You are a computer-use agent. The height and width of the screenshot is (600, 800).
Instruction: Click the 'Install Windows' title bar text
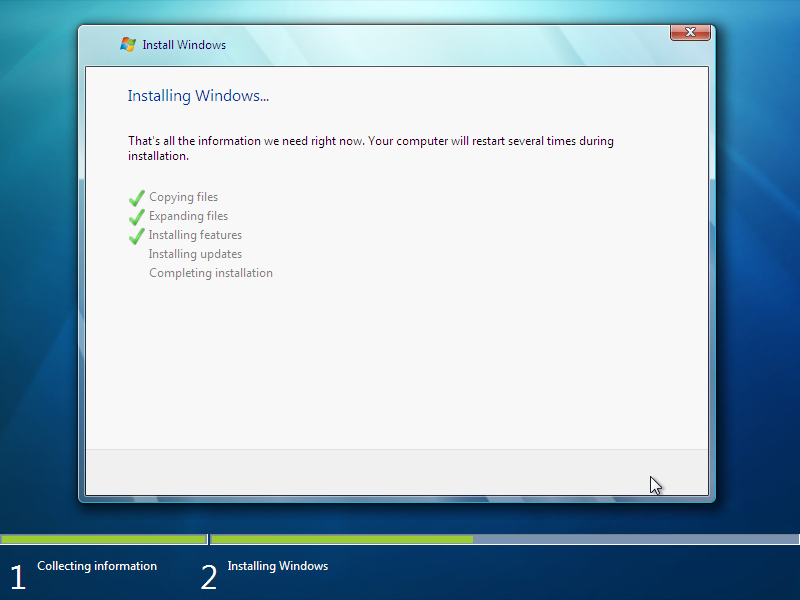tap(184, 45)
